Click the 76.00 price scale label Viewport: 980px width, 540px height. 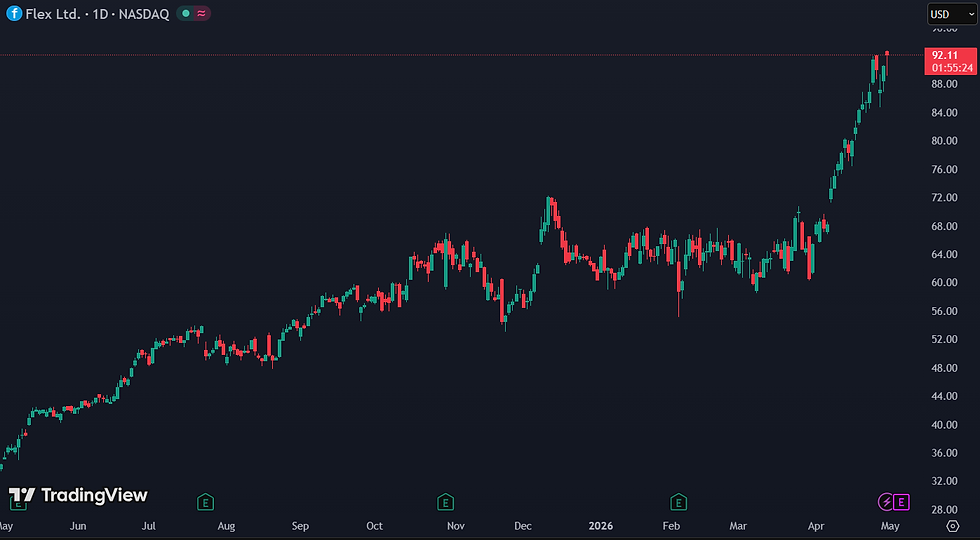tap(944, 169)
